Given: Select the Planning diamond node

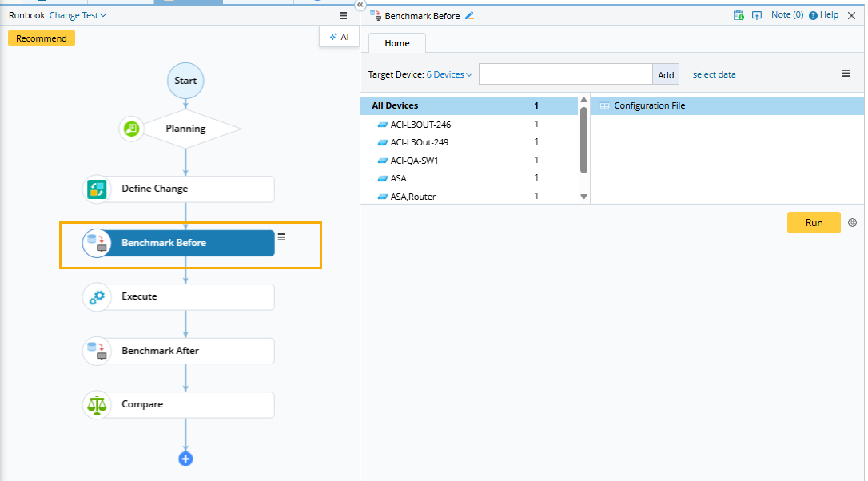Looking at the screenshot, I should coord(185,129).
